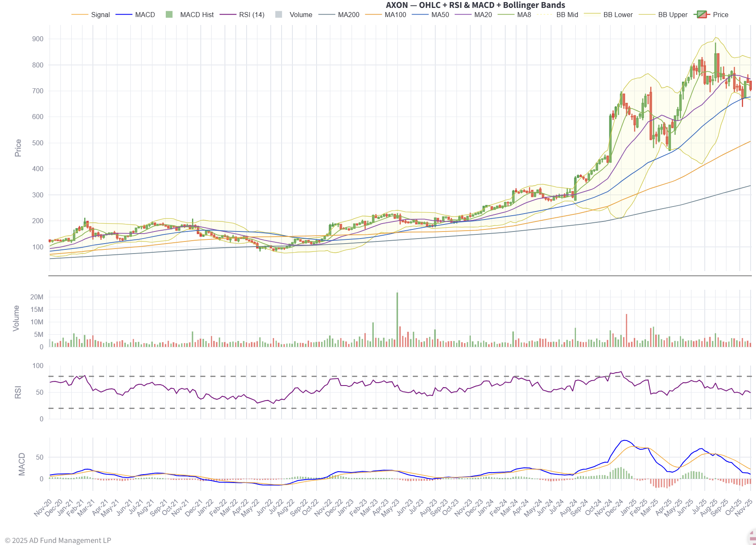756x545 pixels.
Task: Hide the MACD Hist legend series
Action: click(190, 15)
